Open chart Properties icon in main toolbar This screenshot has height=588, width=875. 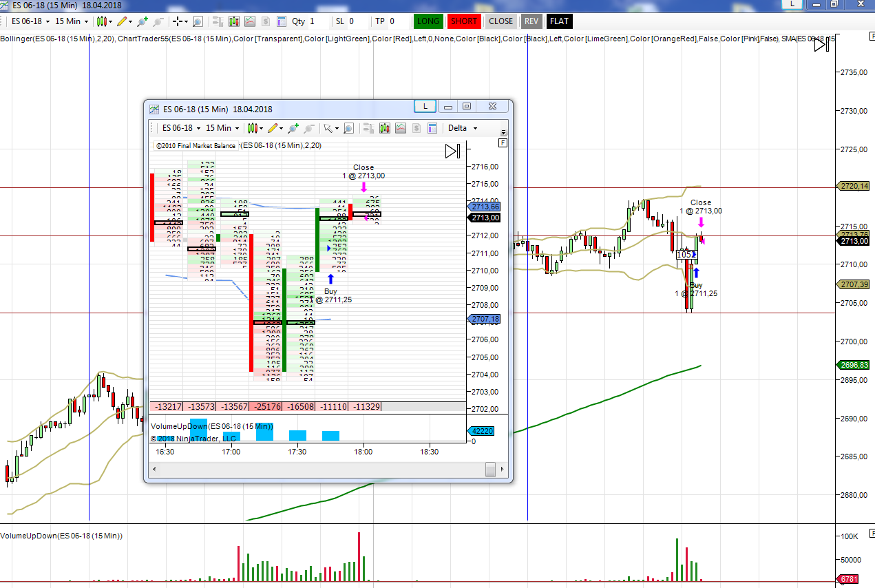[281, 21]
